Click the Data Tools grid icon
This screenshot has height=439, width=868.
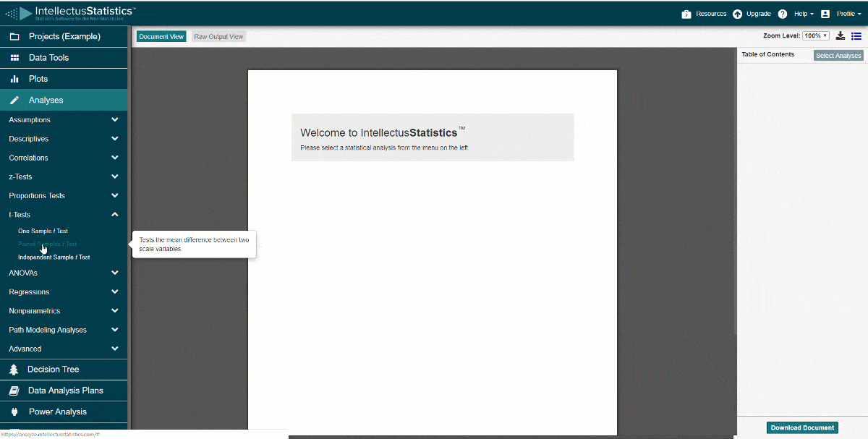pos(14,58)
